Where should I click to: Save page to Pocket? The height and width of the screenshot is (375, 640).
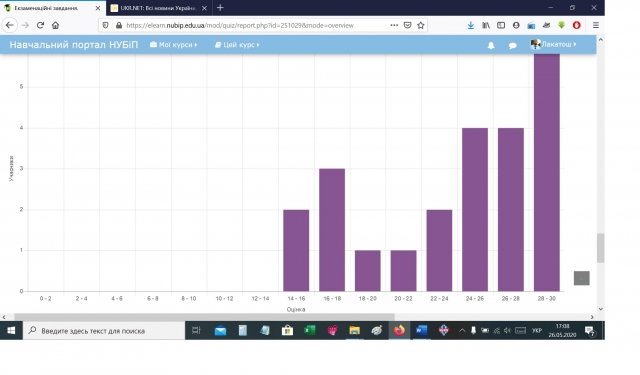tap(407, 25)
